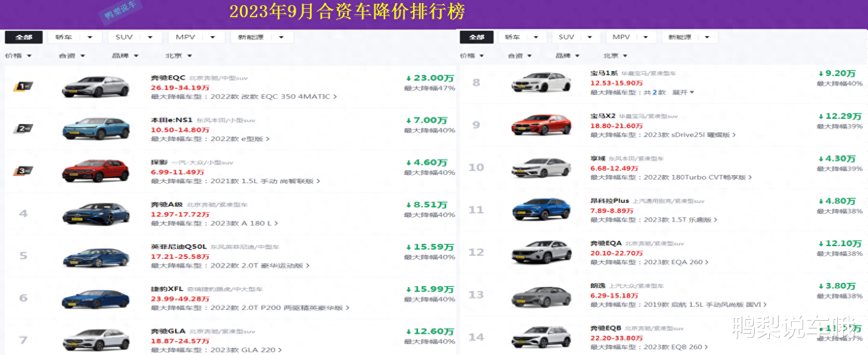The image size is (868, 355).
Task: Expand 价格 filter in the rank 8-14 panel
Action: click(472, 56)
